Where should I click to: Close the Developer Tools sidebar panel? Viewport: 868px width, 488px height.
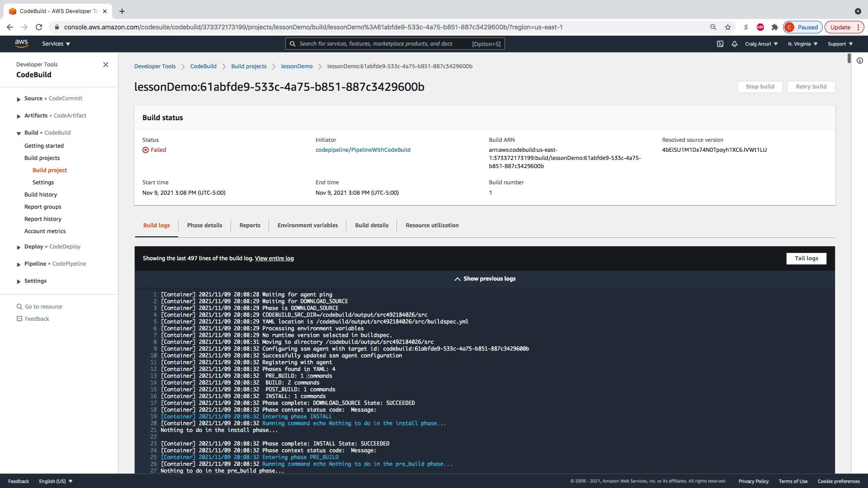106,65
